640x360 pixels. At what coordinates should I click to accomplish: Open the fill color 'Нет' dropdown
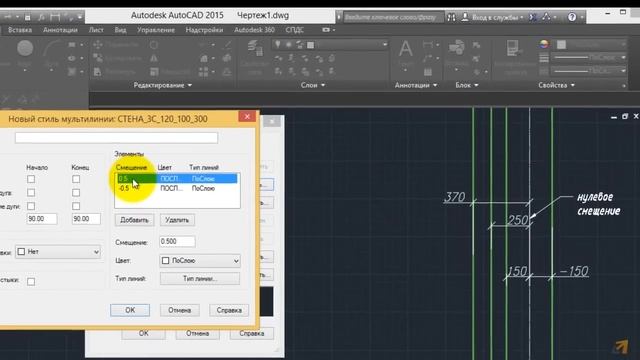coord(58,251)
